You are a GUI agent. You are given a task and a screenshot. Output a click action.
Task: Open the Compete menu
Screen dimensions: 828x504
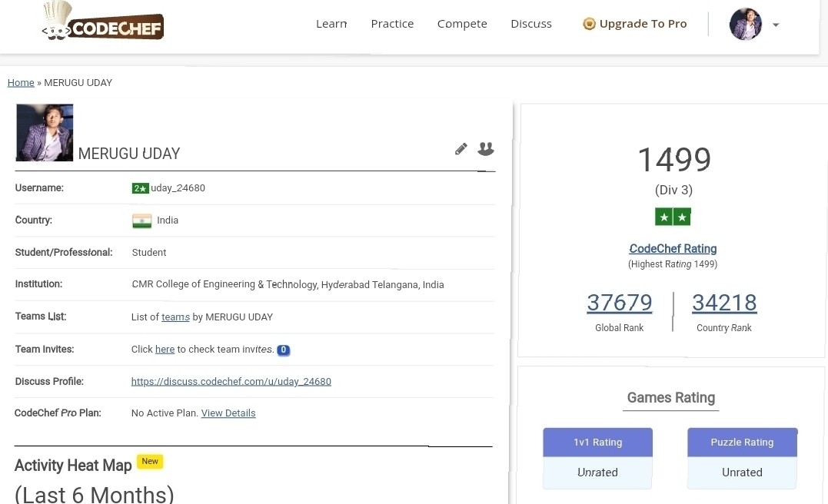[462, 23]
